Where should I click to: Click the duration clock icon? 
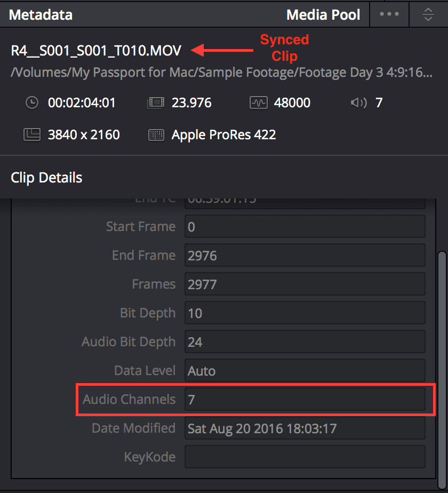pyautogui.click(x=31, y=102)
